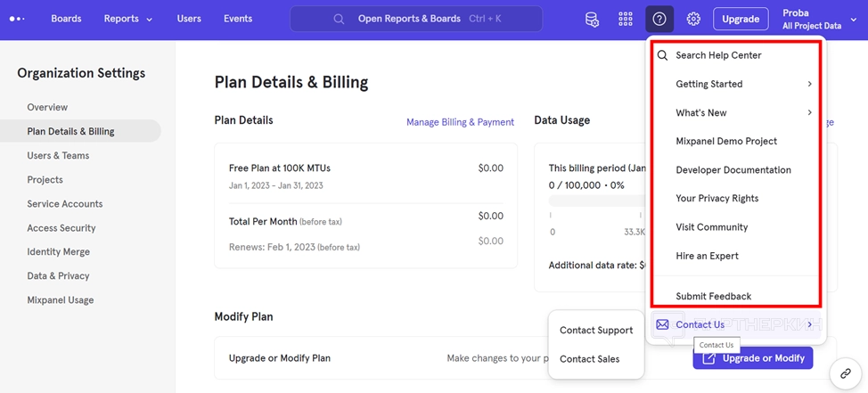Select Mixpanel Demo Project menu item
The image size is (868, 393).
coord(726,141)
